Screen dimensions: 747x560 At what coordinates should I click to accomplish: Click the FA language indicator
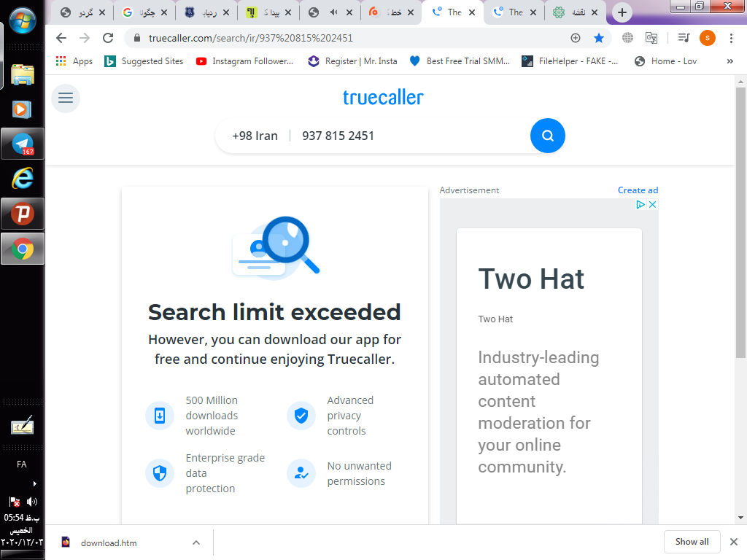tap(21, 464)
